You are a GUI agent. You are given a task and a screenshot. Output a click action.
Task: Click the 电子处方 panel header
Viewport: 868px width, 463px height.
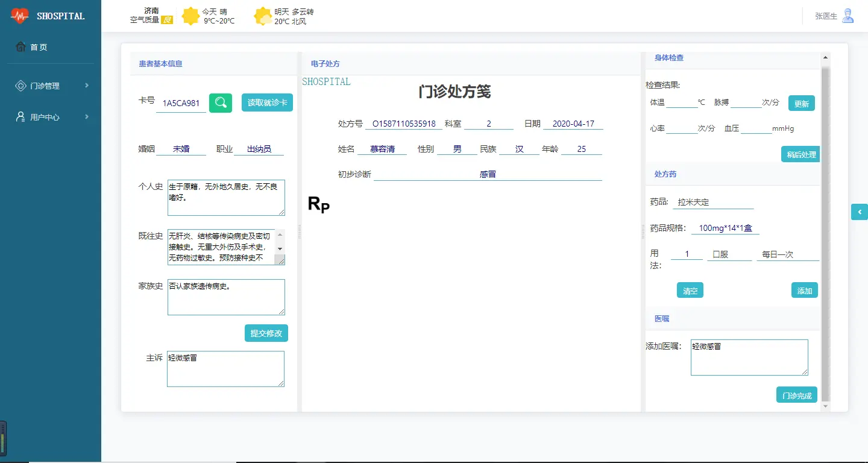tap(324, 63)
